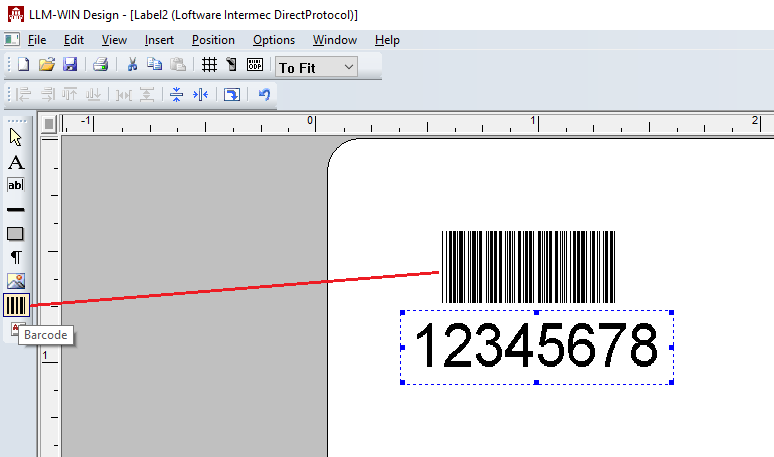Click the space evenly horizontally icon

123,94
